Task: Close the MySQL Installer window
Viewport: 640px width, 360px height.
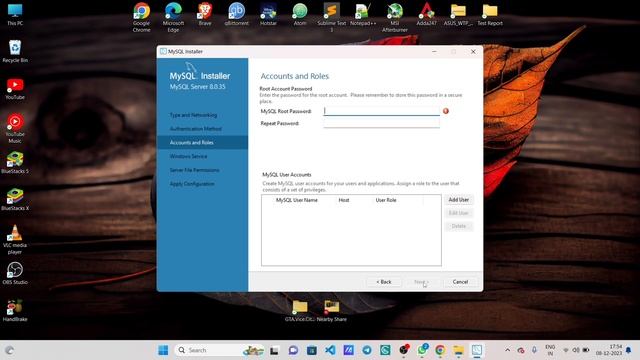Action: pyautogui.click(x=473, y=51)
